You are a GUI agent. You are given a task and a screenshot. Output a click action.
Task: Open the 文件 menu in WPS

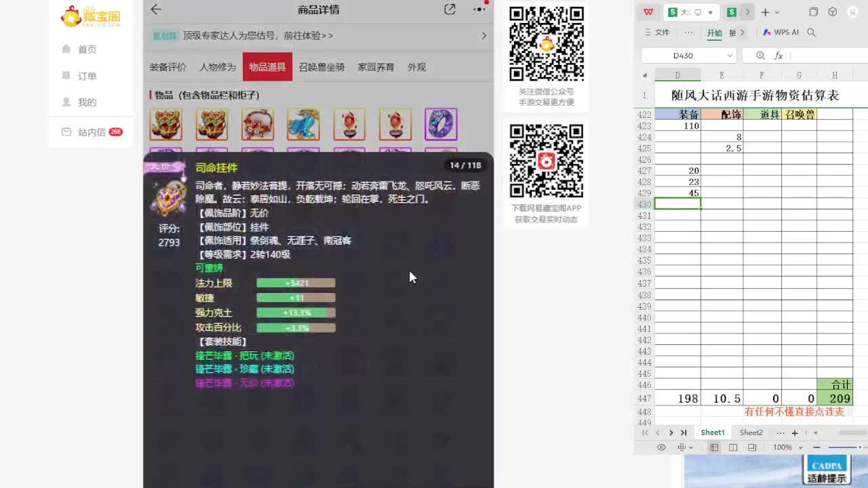(660, 32)
